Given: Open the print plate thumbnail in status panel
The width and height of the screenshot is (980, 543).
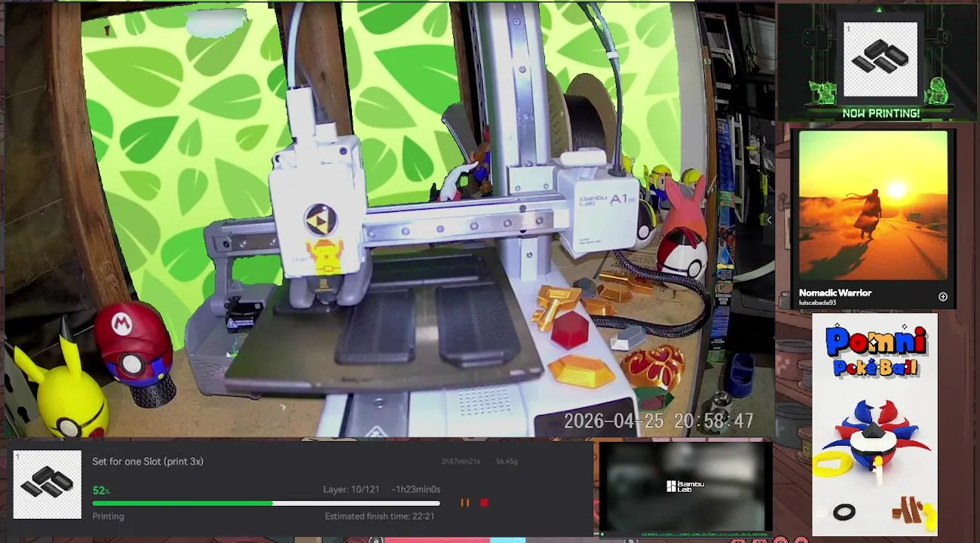Looking at the screenshot, I should pyautogui.click(x=47, y=485).
